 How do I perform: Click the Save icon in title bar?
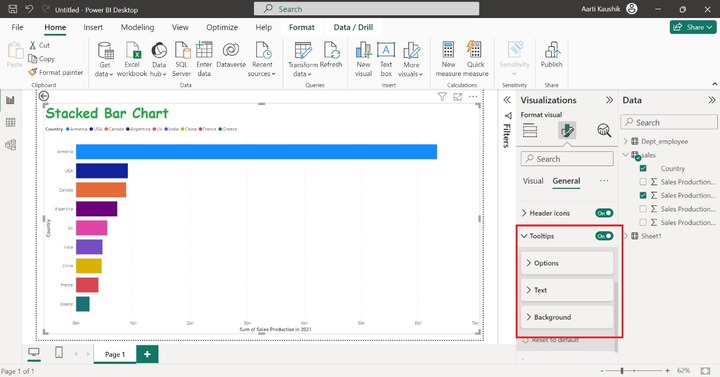[13, 9]
